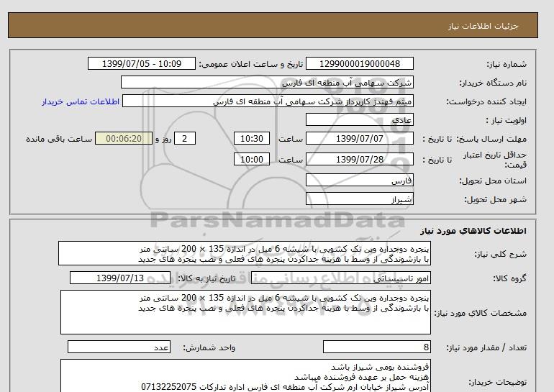This screenshot has width=554, height=392.
Task: Select the priority field عادی
Action: pyautogui.click(x=359, y=119)
